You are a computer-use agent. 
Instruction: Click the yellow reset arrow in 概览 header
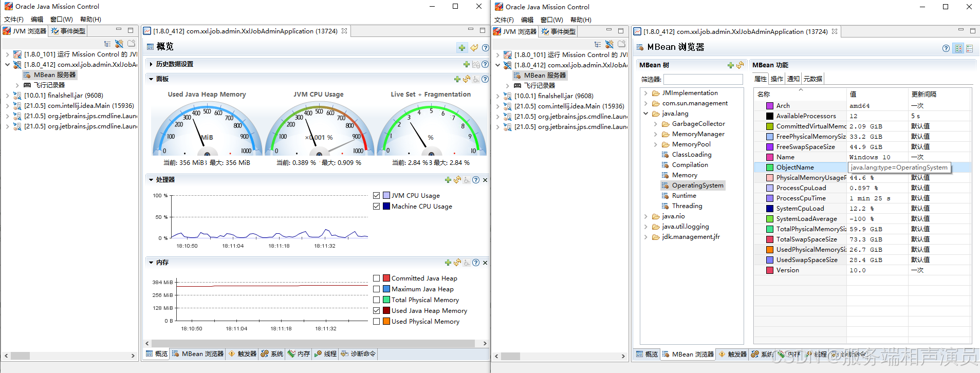474,48
